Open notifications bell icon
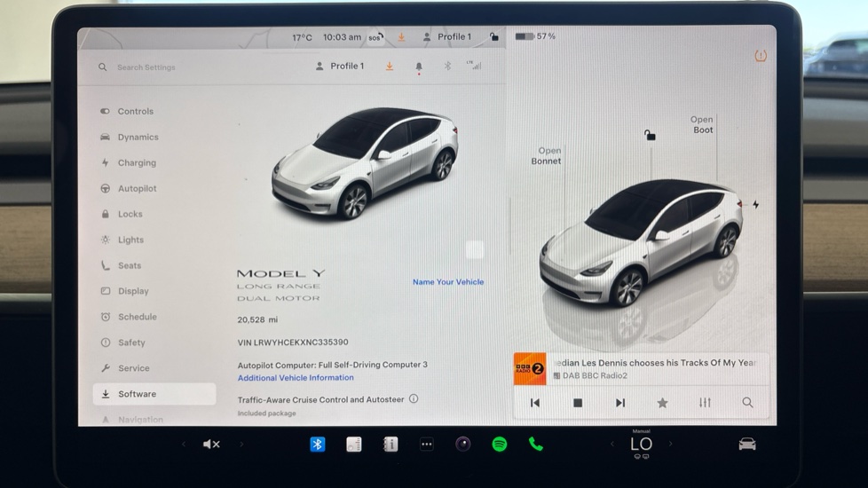 tap(419, 67)
